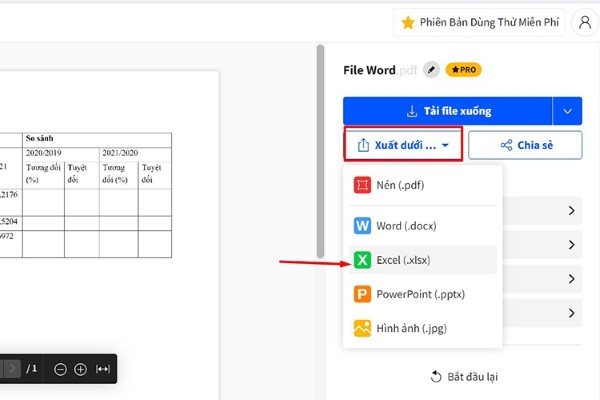
Task: Click the user account profile icon
Action: pyautogui.click(x=585, y=23)
